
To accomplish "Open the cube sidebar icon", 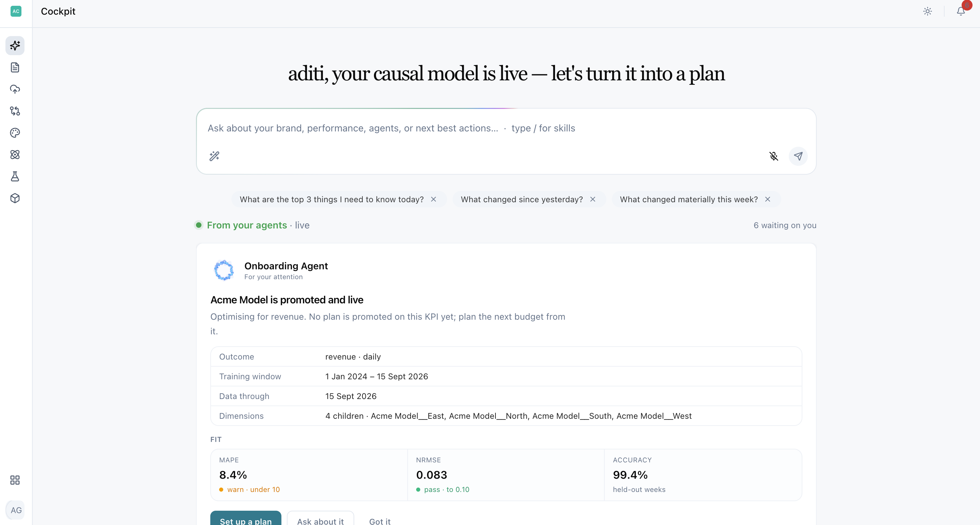I will click(15, 198).
